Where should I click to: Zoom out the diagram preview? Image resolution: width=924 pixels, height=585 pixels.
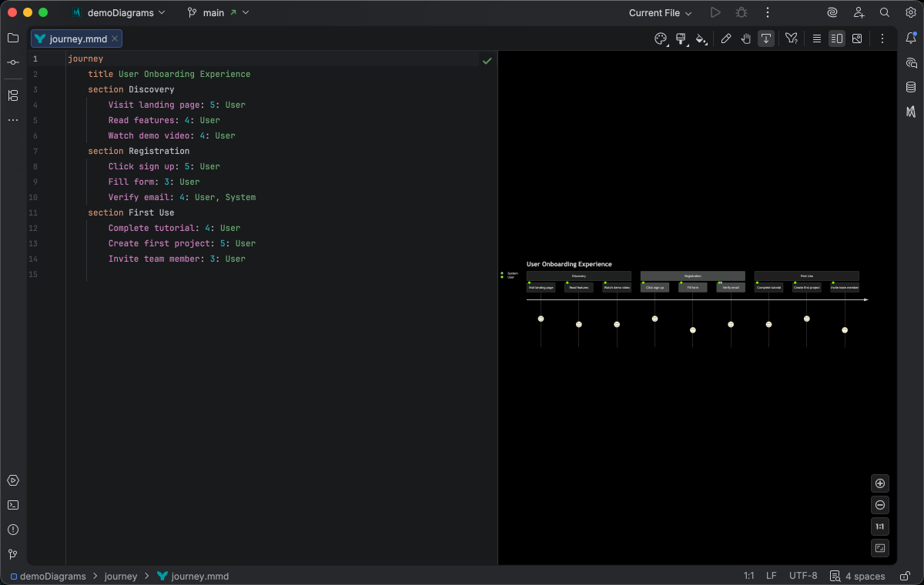pyautogui.click(x=880, y=505)
